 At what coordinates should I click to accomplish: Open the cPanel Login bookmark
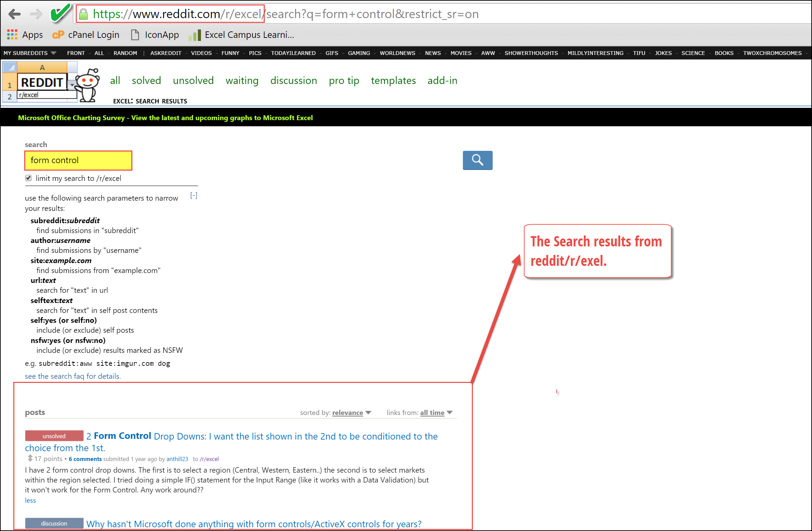click(x=86, y=34)
